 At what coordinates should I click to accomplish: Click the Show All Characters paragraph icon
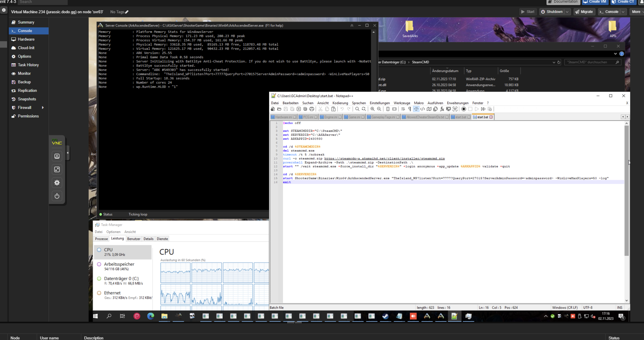(x=409, y=109)
